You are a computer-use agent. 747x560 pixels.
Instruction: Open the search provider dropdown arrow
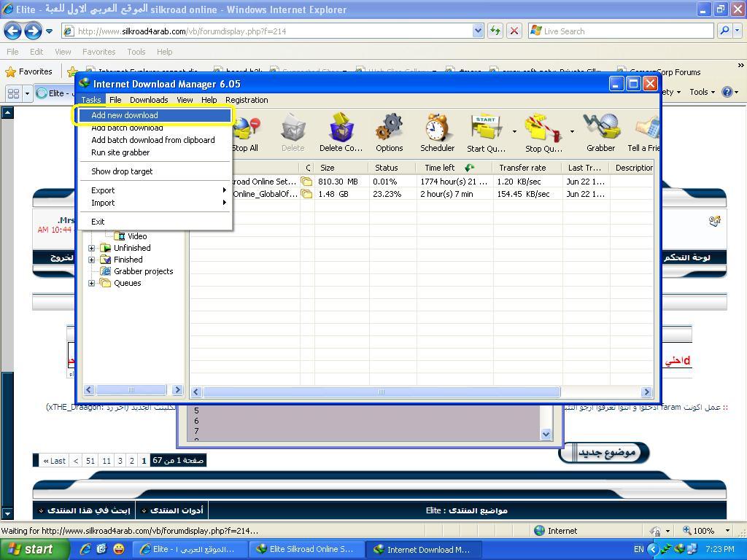coord(738,31)
